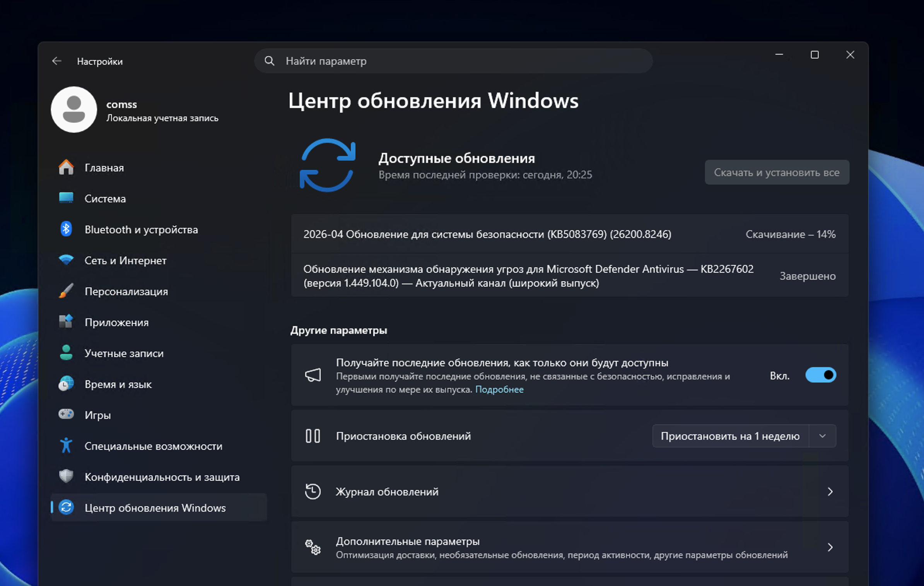Click the Accessibility figure icon
Viewport: 924px width, 586px height.
(66, 446)
